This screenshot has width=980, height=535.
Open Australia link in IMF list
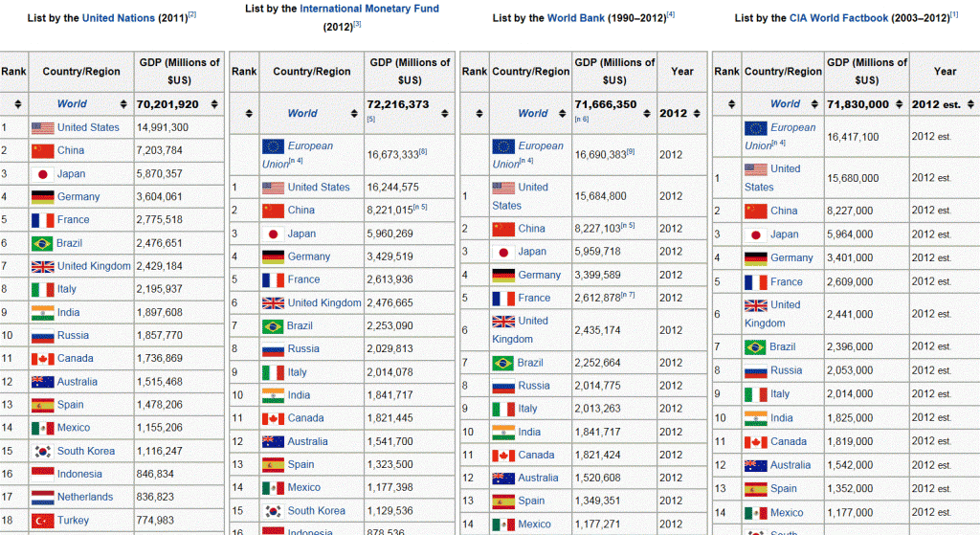click(307, 442)
